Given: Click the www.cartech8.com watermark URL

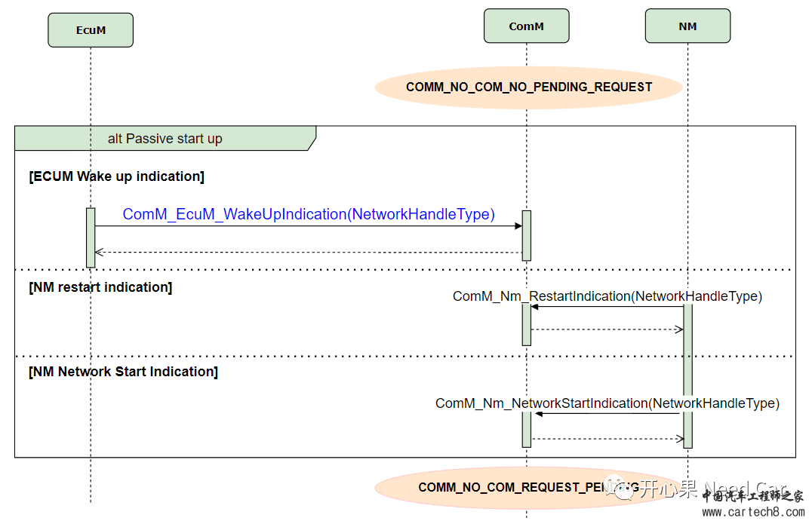Looking at the screenshot, I should point(753,512).
